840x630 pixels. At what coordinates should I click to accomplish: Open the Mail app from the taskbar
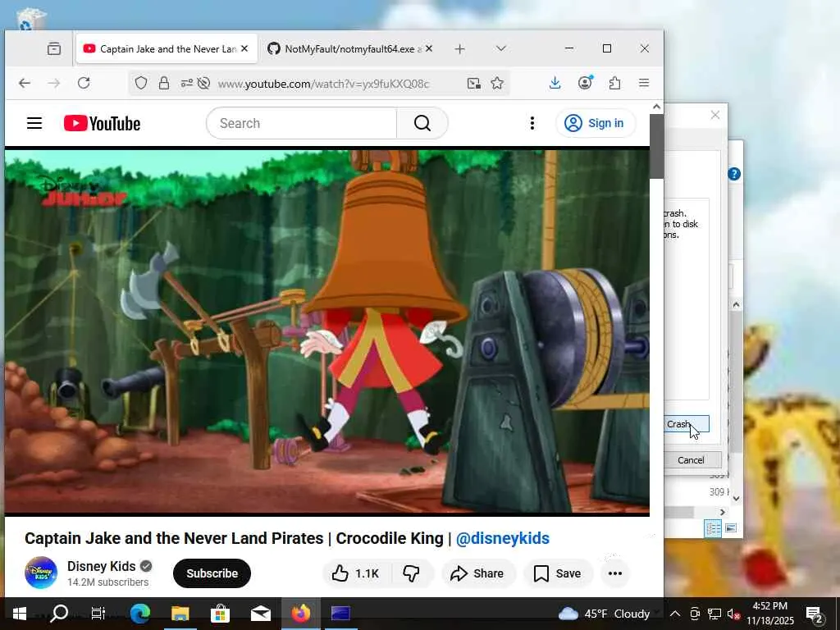pos(260,614)
